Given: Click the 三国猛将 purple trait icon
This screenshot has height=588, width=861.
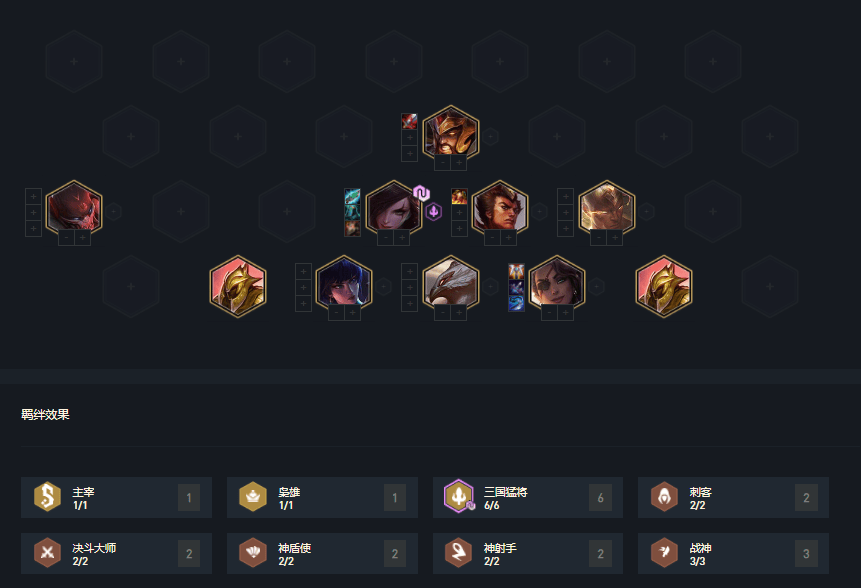Looking at the screenshot, I should 459,496.
